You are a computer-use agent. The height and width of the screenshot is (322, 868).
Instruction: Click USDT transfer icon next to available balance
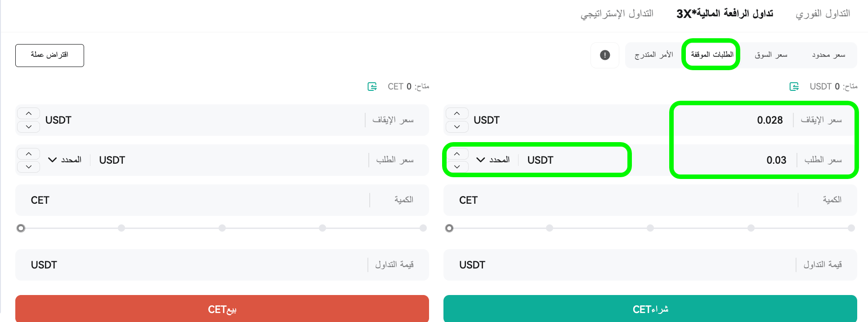794,86
